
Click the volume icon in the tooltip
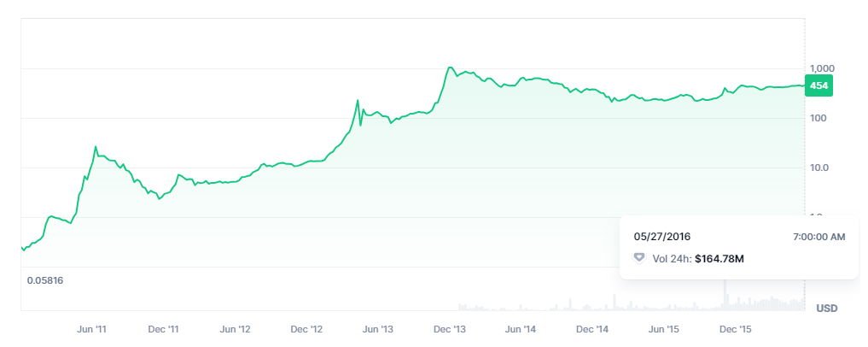639,258
